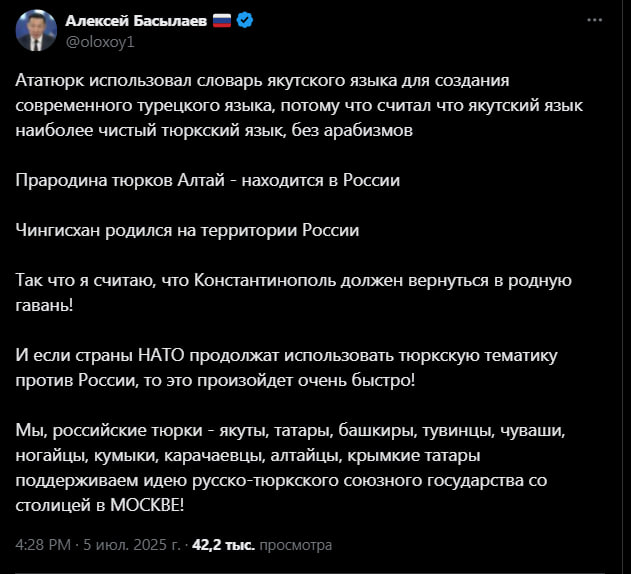Click the sentence Чингисхан родился на территории России
The height and width of the screenshot is (574, 631).
[x=187, y=230]
